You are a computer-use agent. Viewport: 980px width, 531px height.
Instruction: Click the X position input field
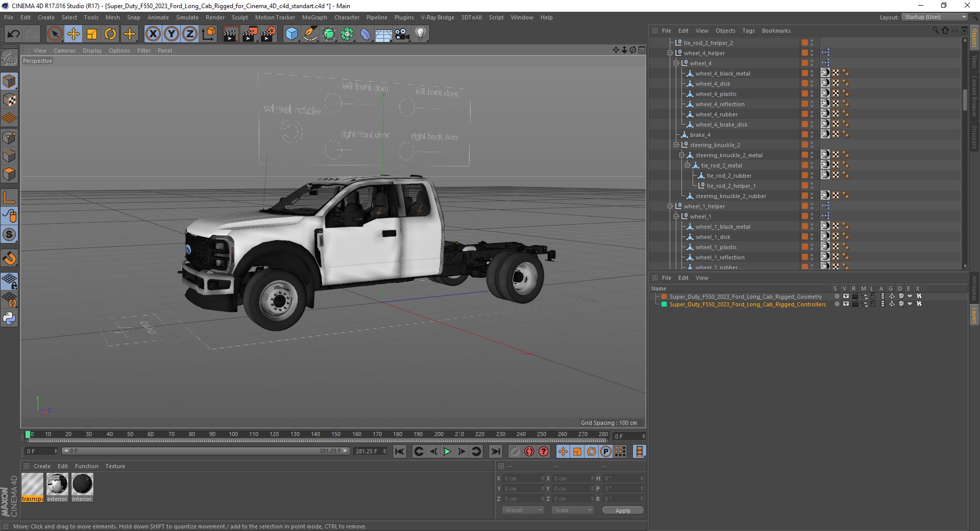click(x=523, y=478)
